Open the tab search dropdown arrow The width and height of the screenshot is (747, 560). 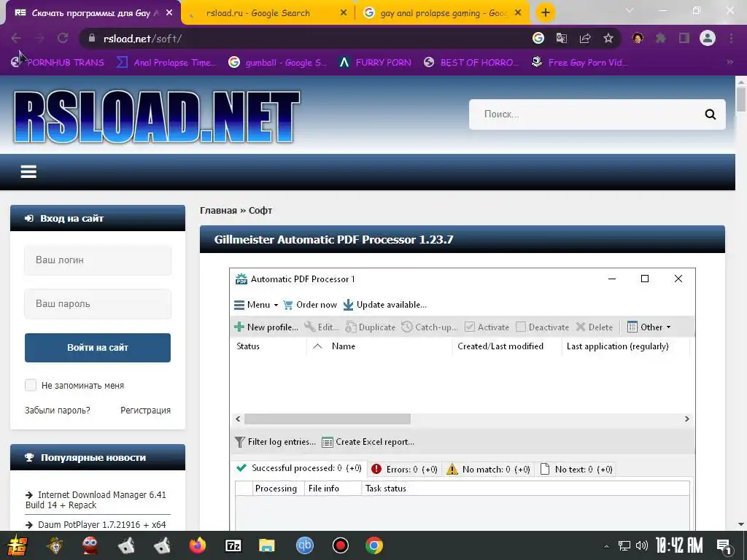[630, 10]
